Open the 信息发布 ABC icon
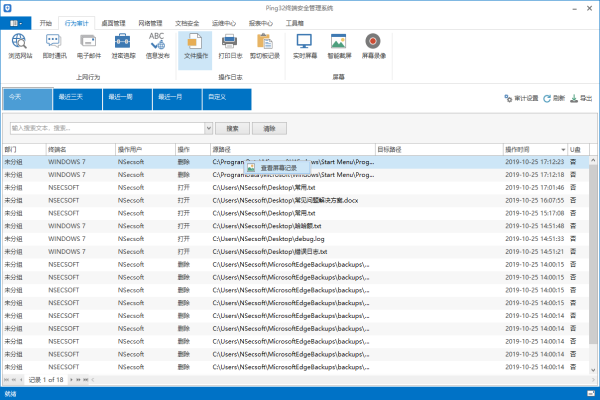 point(157,46)
